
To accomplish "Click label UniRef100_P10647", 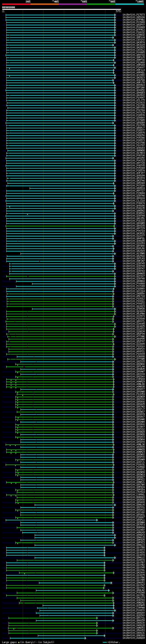I will [134, 98].
